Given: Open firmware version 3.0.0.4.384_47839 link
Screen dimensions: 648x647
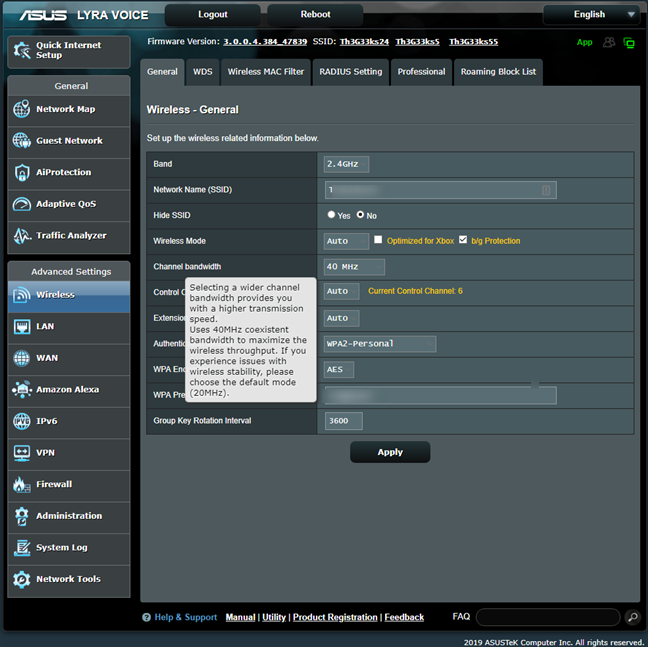Looking at the screenshot, I should pyautogui.click(x=265, y=42).
